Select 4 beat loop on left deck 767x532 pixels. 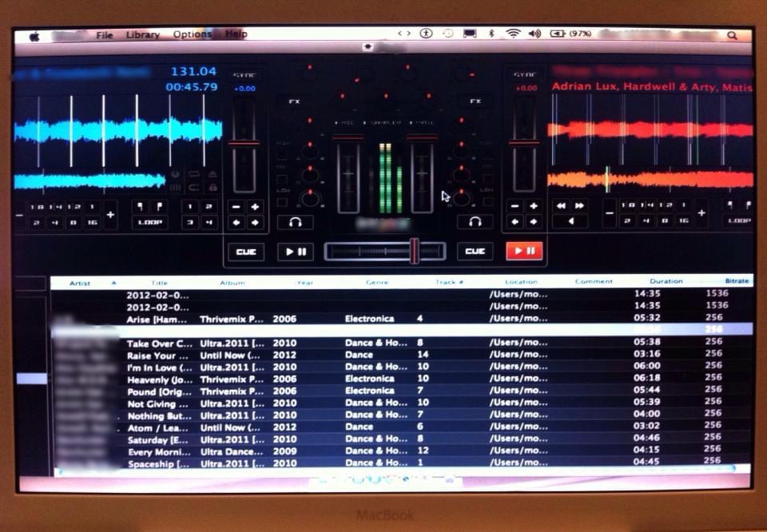pyautogui.click(x=55, y=223)
